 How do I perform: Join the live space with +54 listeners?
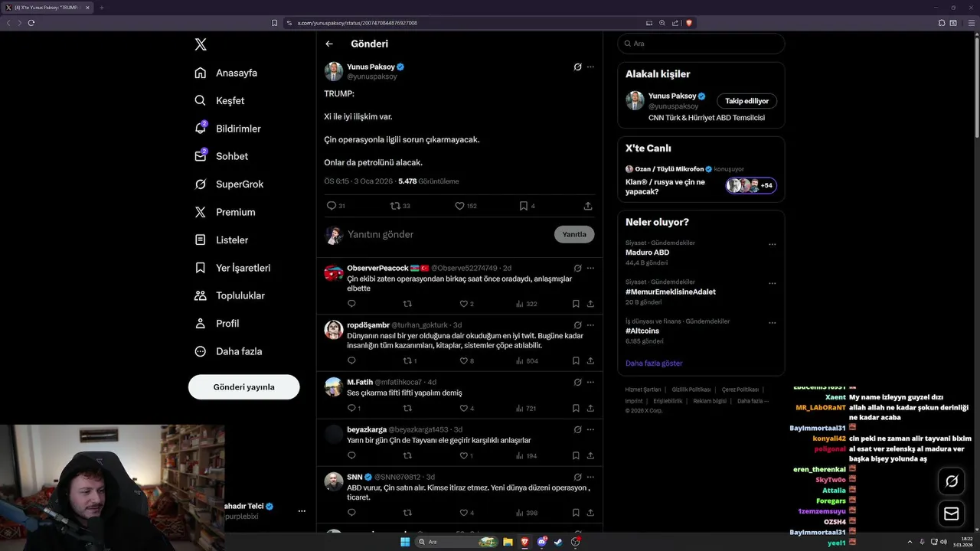coord(751,185)
